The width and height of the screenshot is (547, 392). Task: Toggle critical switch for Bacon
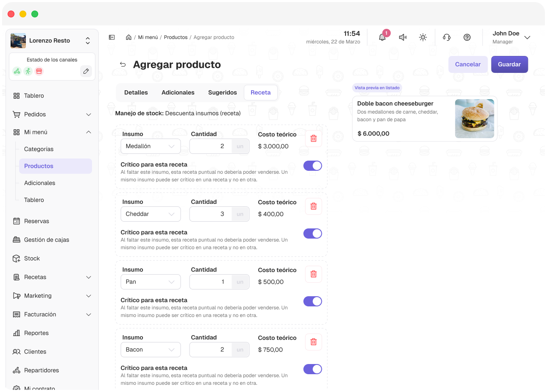pyautogui.click(x=313, y=369)
